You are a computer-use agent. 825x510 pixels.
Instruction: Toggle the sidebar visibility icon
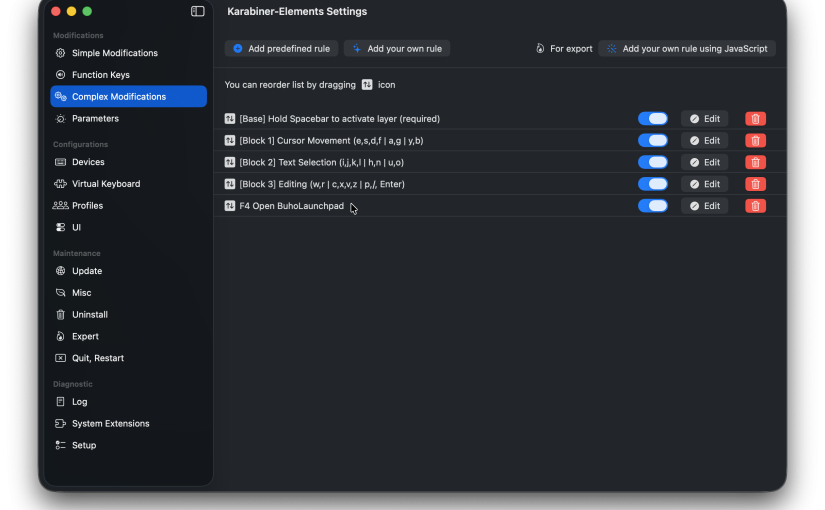tap(197, 11)
